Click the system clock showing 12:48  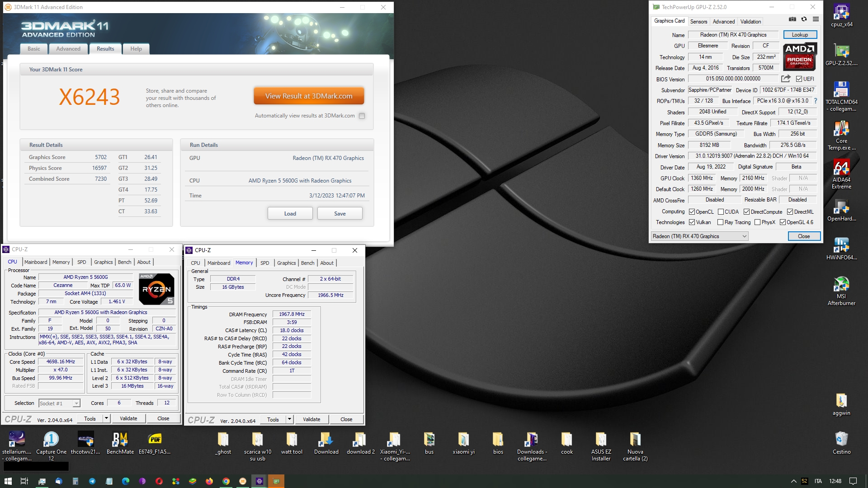[x=835, y=481]
